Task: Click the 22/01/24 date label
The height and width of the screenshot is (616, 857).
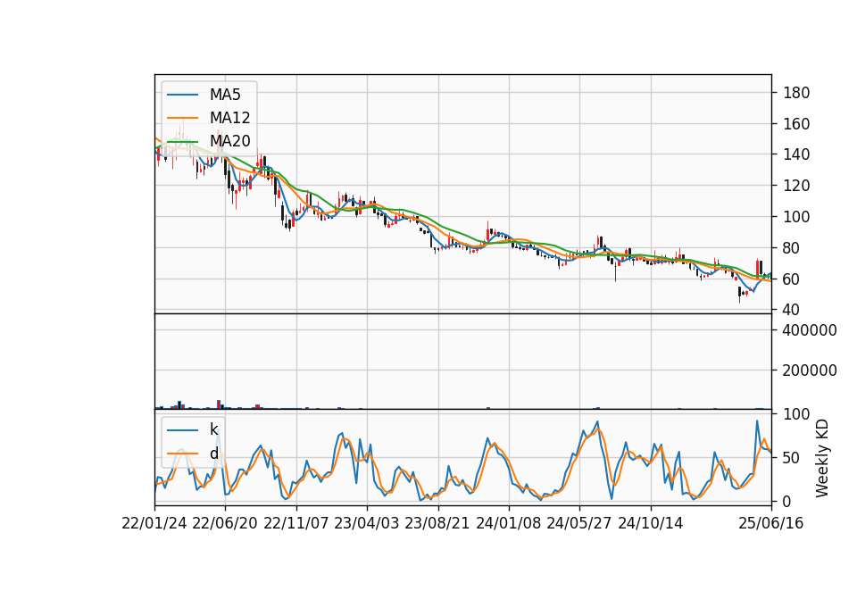Action: (x=154, y=523)
